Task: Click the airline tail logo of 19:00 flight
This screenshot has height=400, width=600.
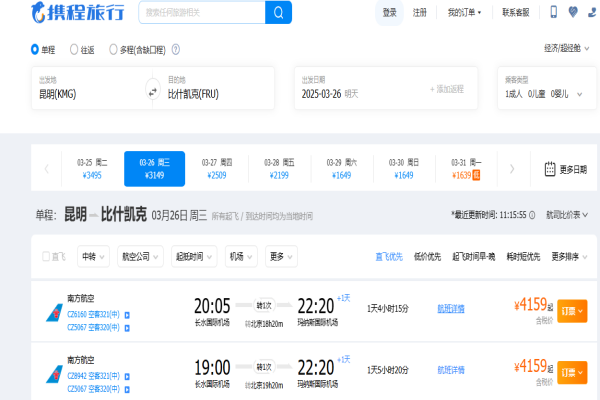Action: pos(54,374)
